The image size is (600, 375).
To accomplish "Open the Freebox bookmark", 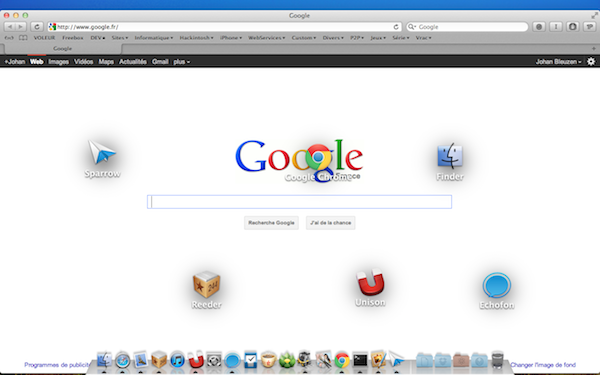I will click(x=73, y=38).
